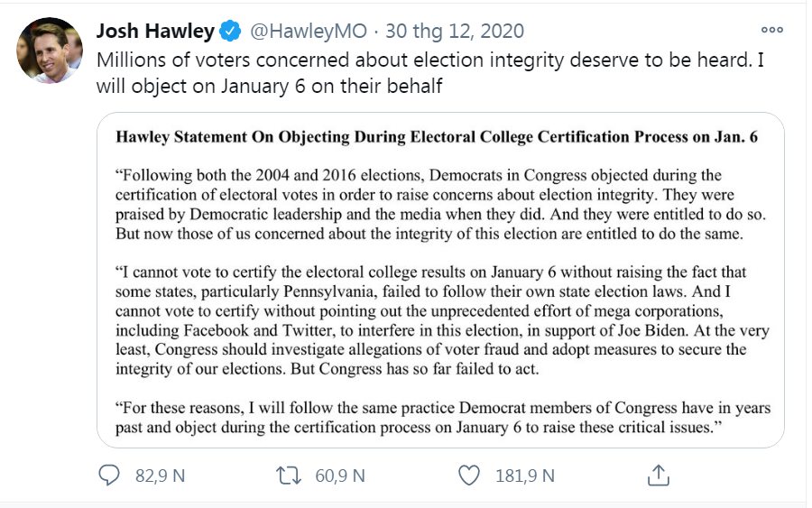Like the tweet with the heart icon

click(470, 475)
